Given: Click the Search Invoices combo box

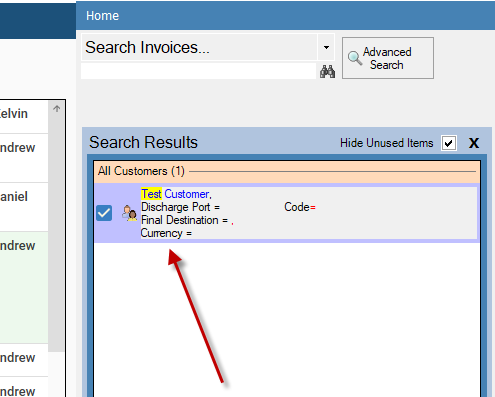Looking at the screenshot, I should point(207,47).
